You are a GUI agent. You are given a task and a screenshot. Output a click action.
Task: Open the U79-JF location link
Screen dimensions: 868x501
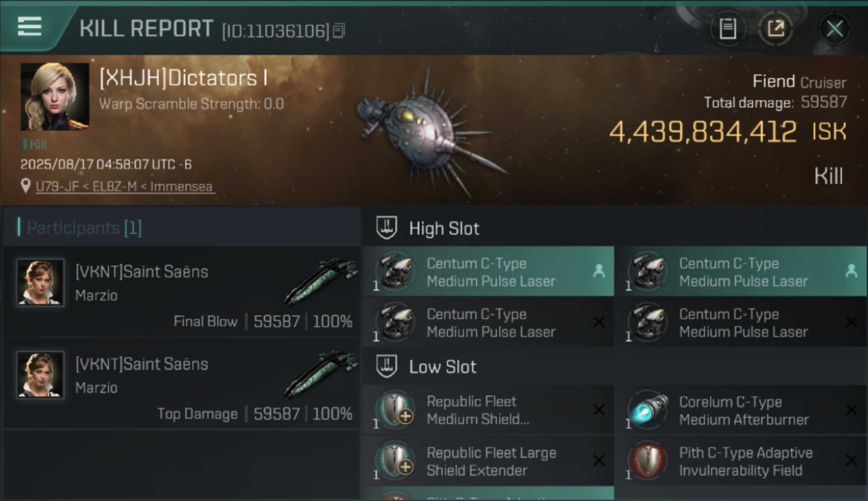click(125, 186)
